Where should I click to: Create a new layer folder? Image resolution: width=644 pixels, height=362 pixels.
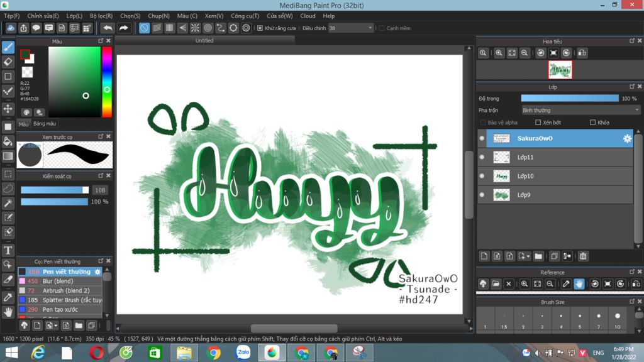click(x=538, y=256)
